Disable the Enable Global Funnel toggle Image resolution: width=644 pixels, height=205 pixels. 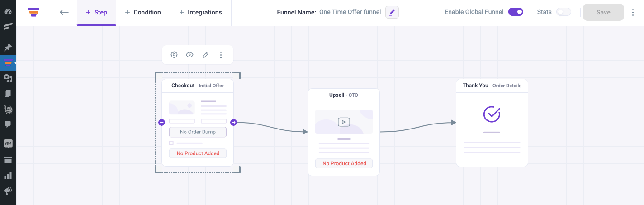[516, 12]
